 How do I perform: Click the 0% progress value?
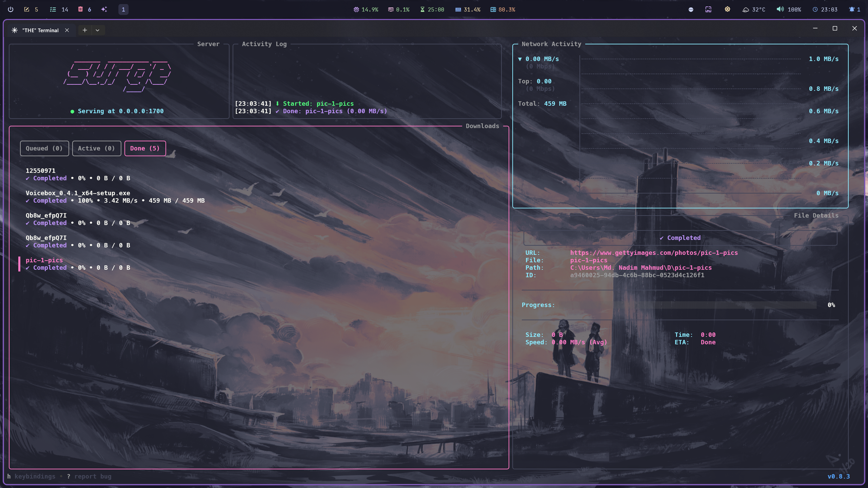(831, 305)
